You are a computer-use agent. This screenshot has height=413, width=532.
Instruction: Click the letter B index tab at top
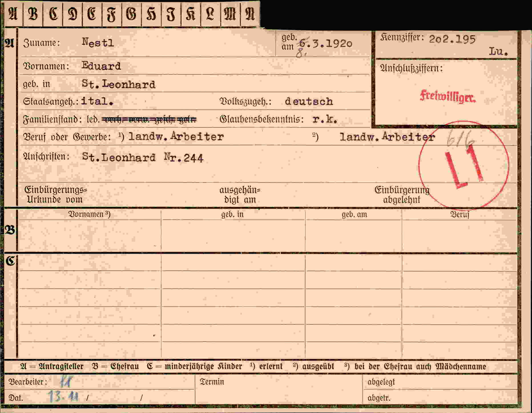pyautogui.click(x=33, y=14)
